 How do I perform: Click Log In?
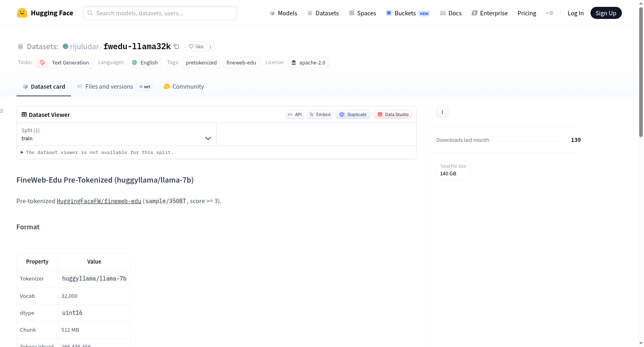576,13
